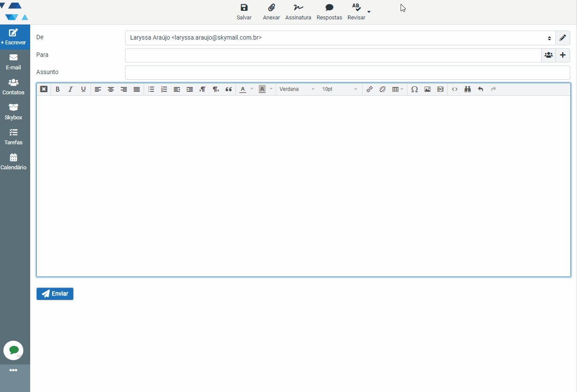This screenshot has height=392, width=577.
Task: Remove link with unlink icon
Action: coord(383,89)
